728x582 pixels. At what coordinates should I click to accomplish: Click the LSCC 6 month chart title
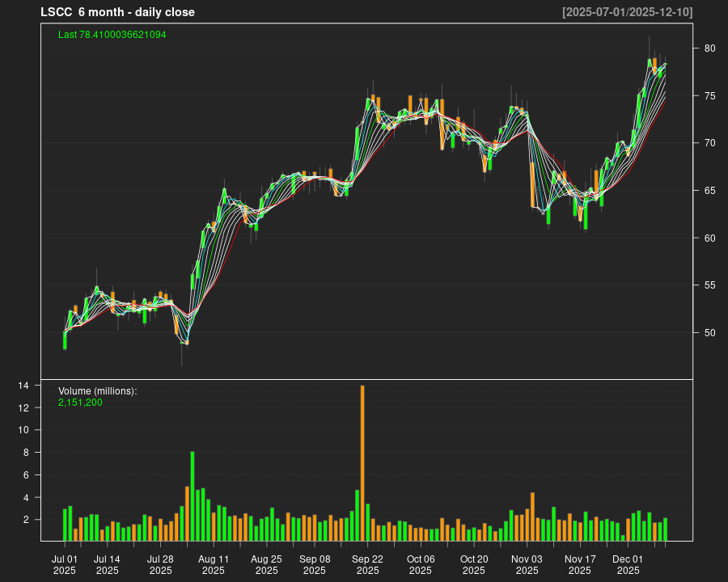[x=117, y=12]
